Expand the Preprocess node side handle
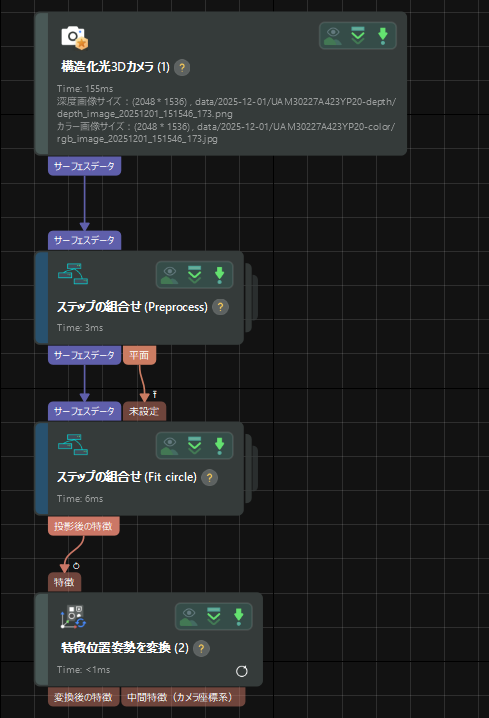Image resolution: width=489 pixels, height=718 pixels. click(251, 298)
